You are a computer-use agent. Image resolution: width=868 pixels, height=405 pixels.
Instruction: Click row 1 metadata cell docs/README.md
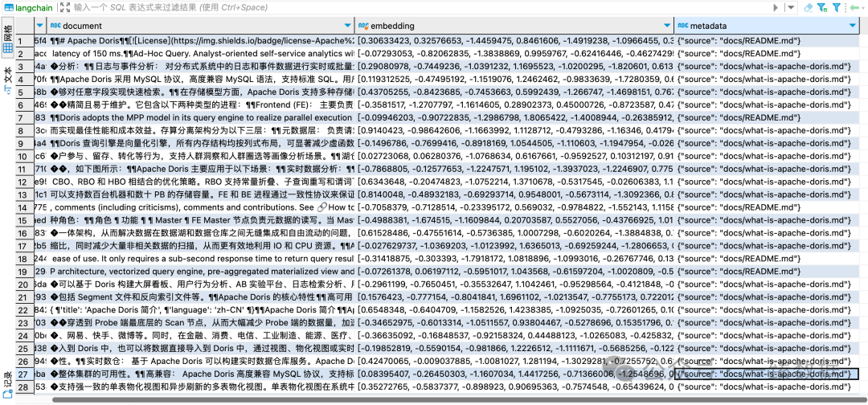click(x=767, y=40)
